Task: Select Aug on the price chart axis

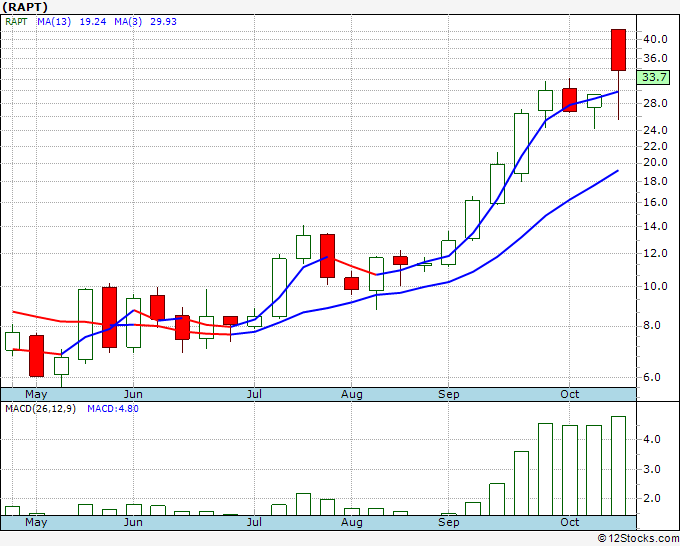Action: pyautogui.click(x=351, y=394)
